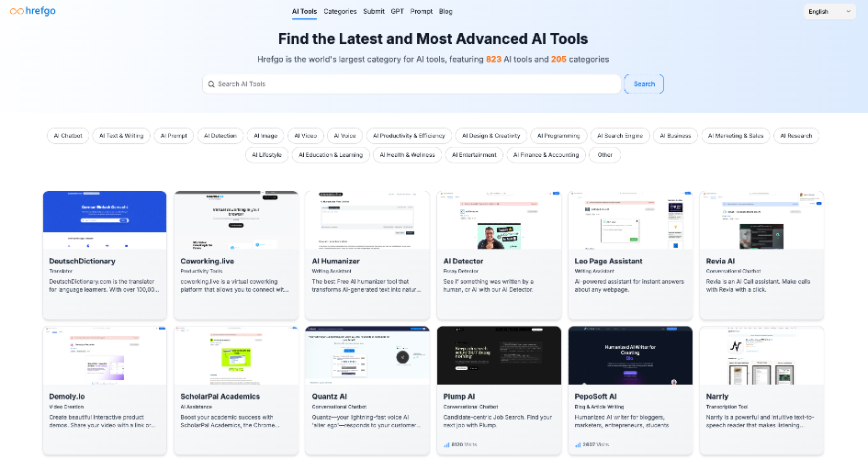Select the AI Research category
This screenshot has height=459, width=868.
coord(796,136)
